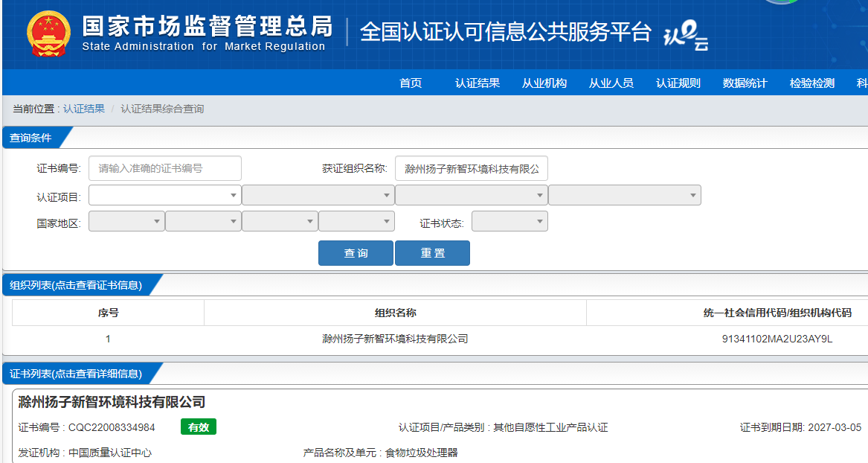This screenshot has width=868, height=463.
Task: Open 认证规则 navigation item
Action: pos(678,83)
